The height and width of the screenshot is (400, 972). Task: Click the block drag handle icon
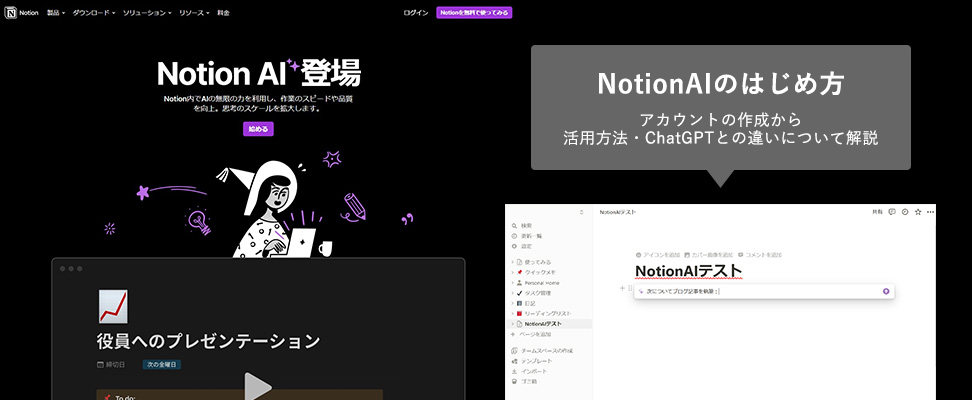coord(630,288)
